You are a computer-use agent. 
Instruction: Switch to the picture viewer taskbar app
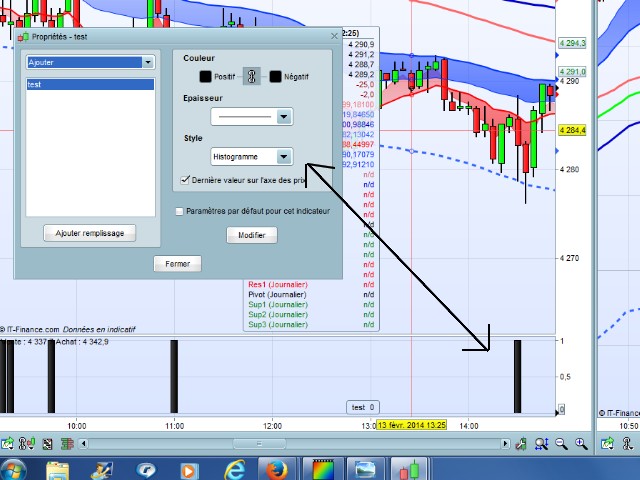point(365,469)
